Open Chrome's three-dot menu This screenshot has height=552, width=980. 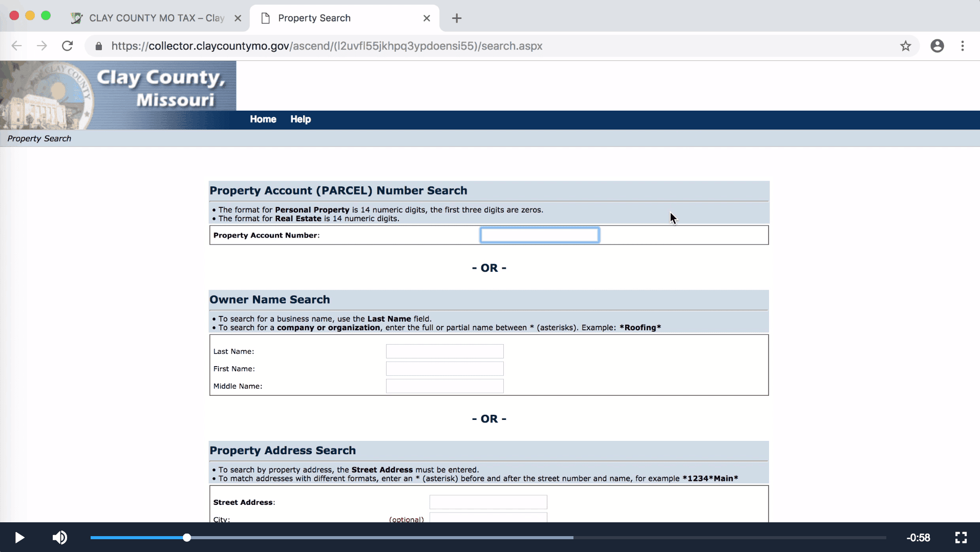(x=963, y=46)
